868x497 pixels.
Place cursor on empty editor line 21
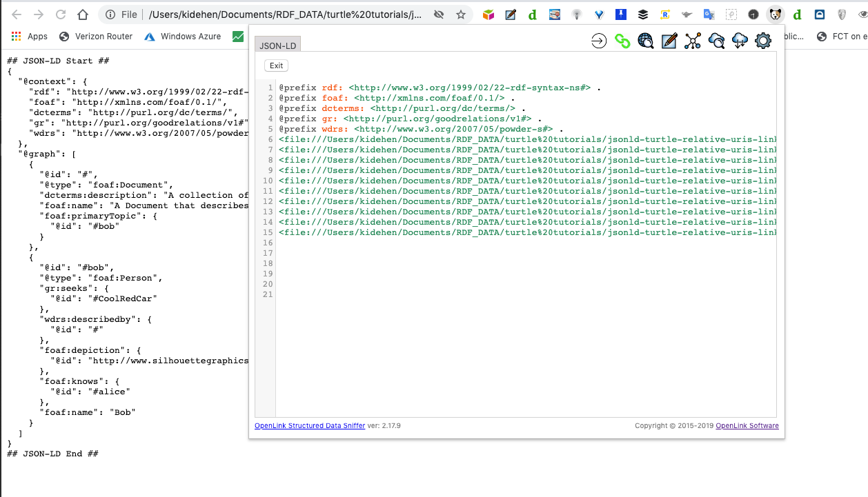(526, 295)
